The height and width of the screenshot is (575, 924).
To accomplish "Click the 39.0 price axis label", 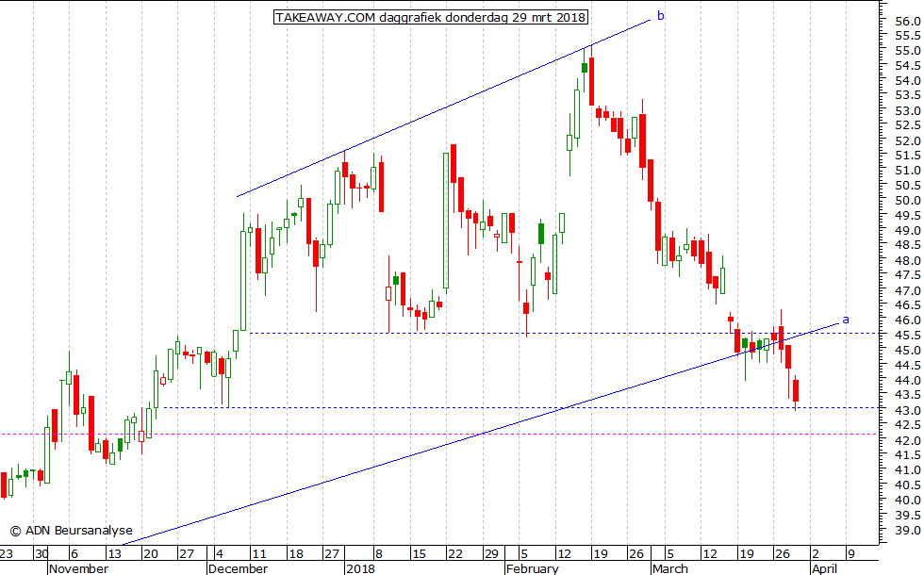I will pos(907,530).
